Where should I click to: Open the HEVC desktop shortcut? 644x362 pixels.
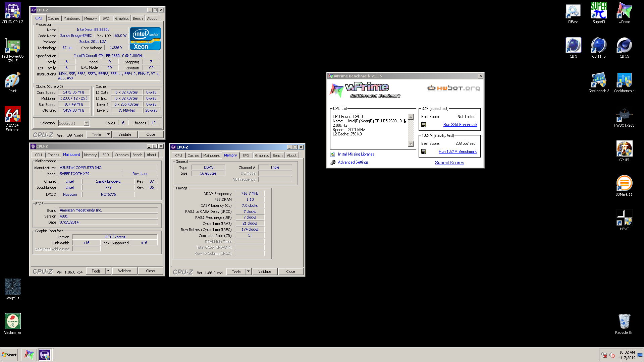(x=624, y=220)
